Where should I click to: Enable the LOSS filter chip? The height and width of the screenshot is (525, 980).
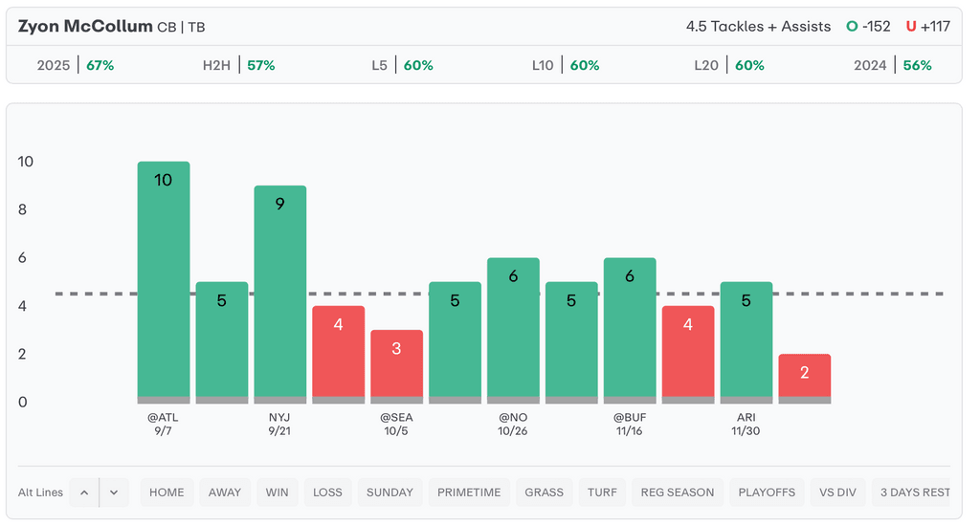click(x=327, y=492)
